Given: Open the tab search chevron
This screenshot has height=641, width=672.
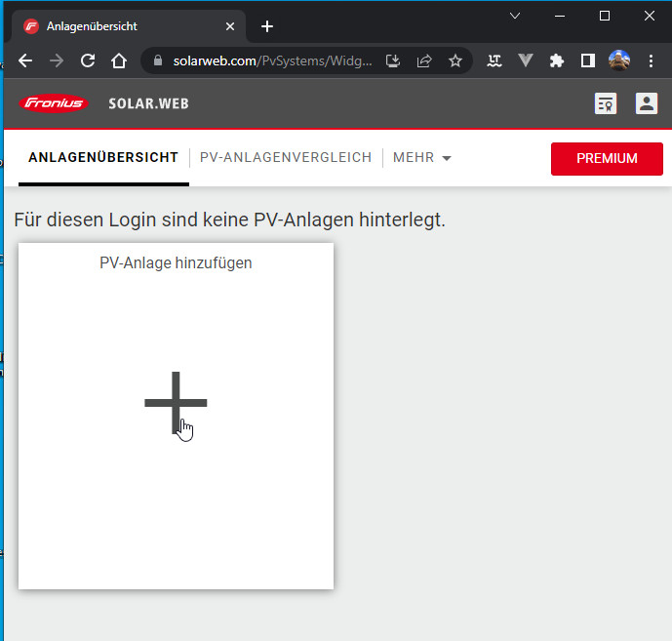Looking at the screenshot, I should tap(515, 16).
